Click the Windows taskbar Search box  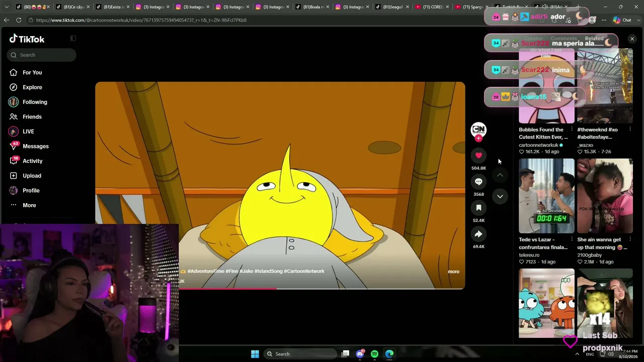coord(300,354)
